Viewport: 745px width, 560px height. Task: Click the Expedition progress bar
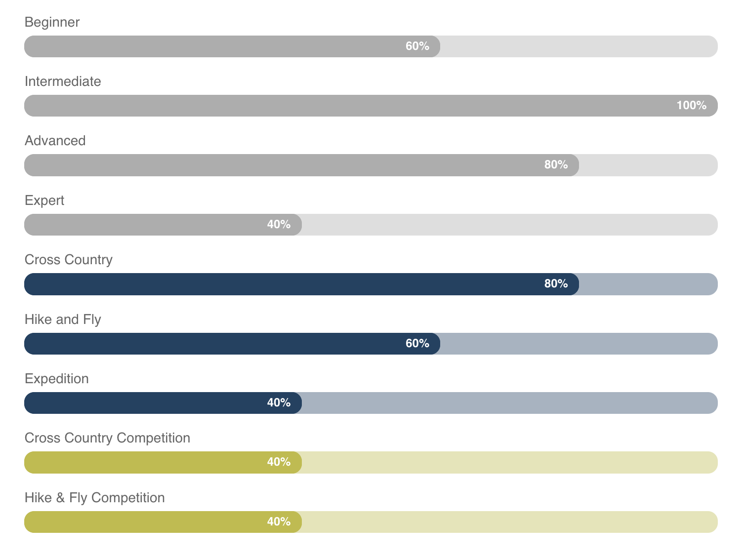pyautogui.click(x=371, y=403)
